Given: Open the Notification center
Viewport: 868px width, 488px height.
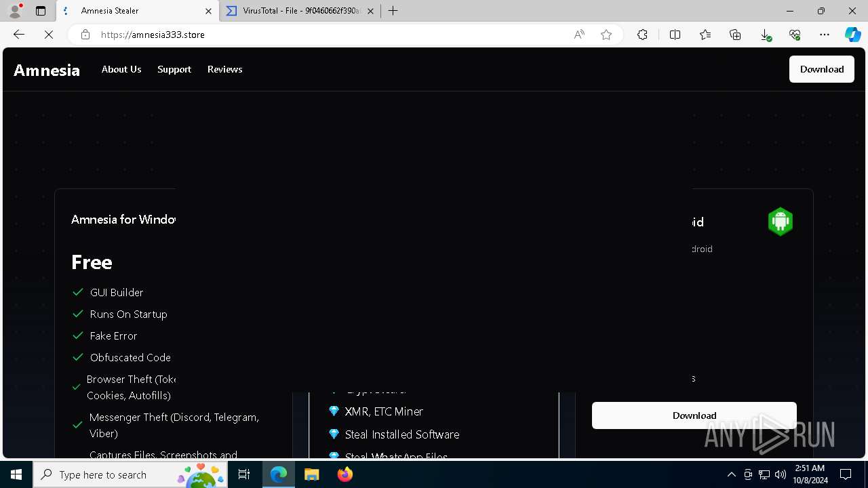Looking at the screenshot, I should (846, 474).
